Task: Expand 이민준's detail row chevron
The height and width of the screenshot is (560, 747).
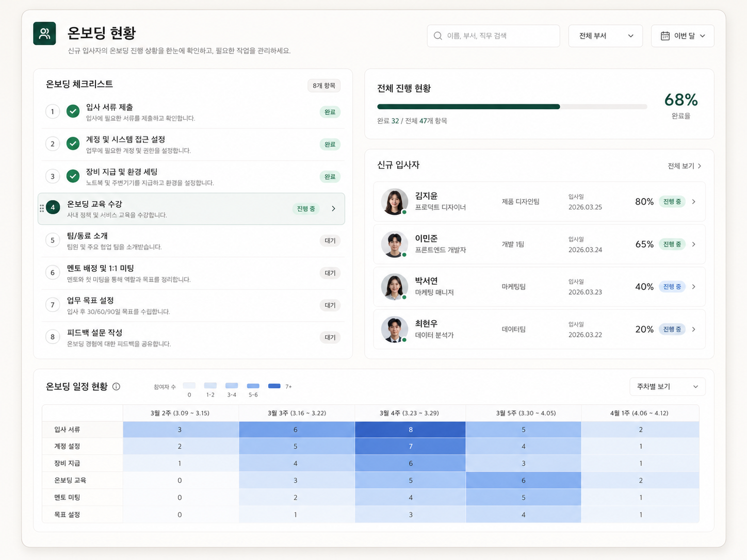Action: 693,244
